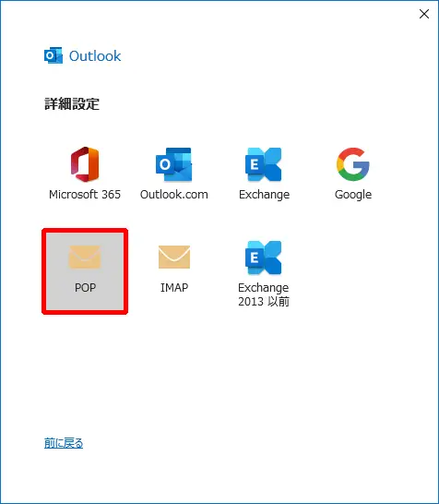Select the Exchange 2013 以前 icon
The height and width of the screenshot is (504, 439).
[x=264, y=258]
